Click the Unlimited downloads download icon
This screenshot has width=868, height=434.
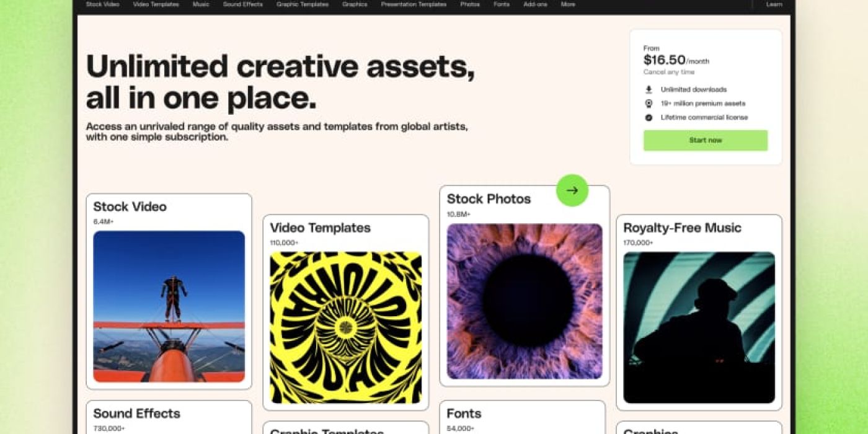pyautogui.click(x=649, y=90)
